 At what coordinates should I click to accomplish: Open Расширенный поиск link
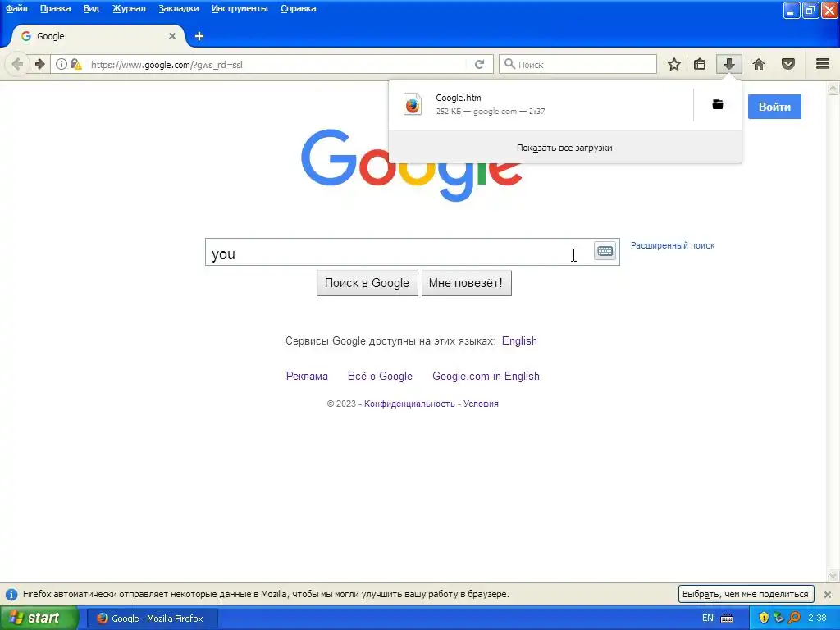coord(673,245)
